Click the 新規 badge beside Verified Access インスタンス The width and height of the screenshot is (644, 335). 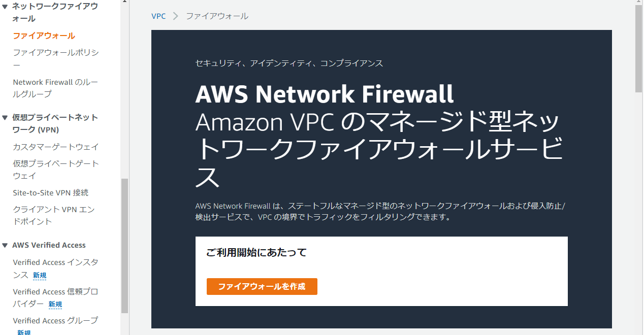pyautogui.click(x=40, y=276)
